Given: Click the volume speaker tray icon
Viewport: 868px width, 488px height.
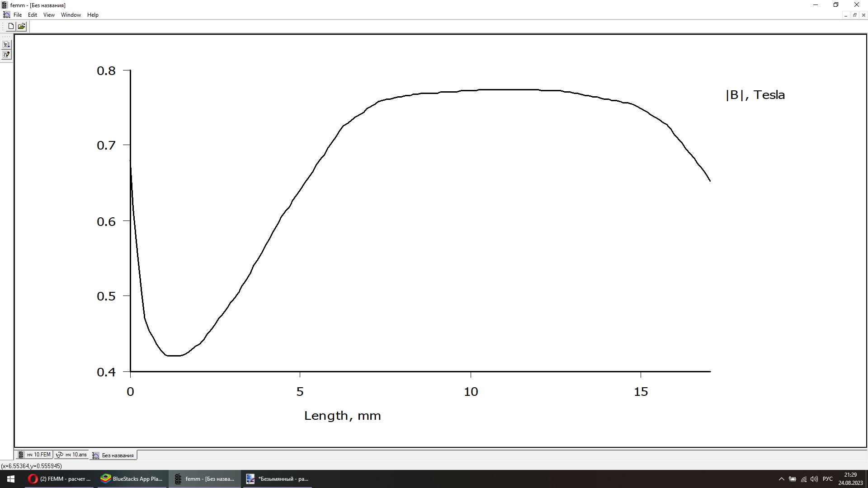Looking at the screenshot, I should click(814, 479).
